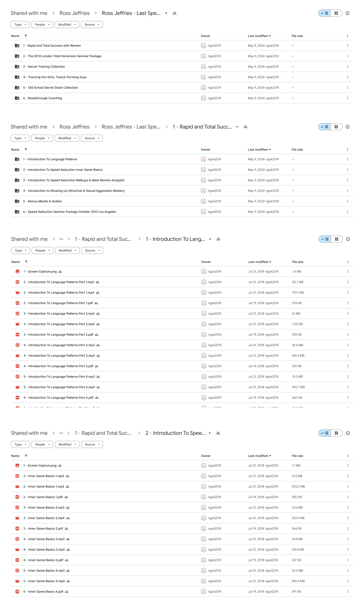Open more actions for Language Patterns Part 2.pdf

(348, 334)
